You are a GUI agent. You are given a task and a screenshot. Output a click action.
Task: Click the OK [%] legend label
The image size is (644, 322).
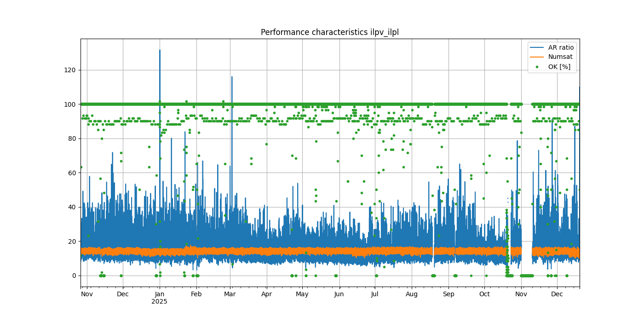click(x=559, y=67)
